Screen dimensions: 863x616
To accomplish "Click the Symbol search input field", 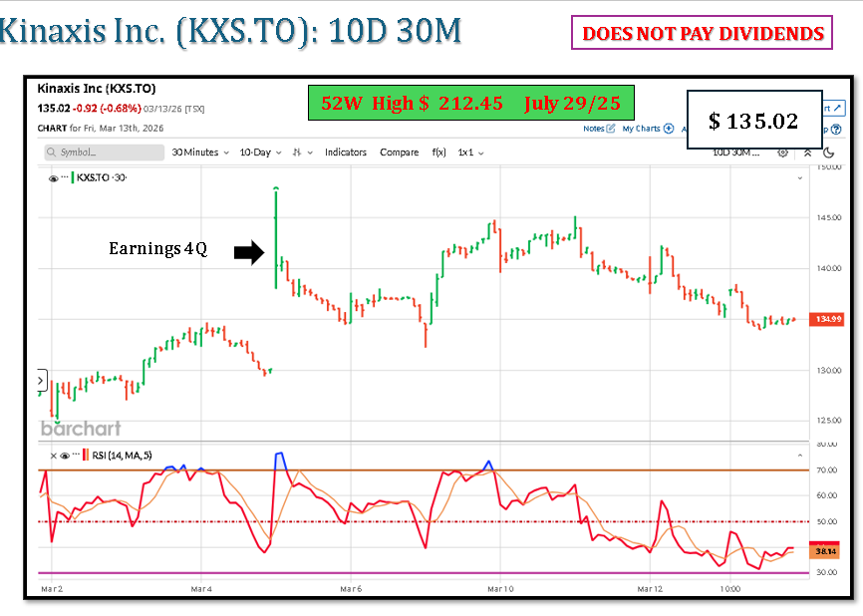I will [x=104, y=153].
